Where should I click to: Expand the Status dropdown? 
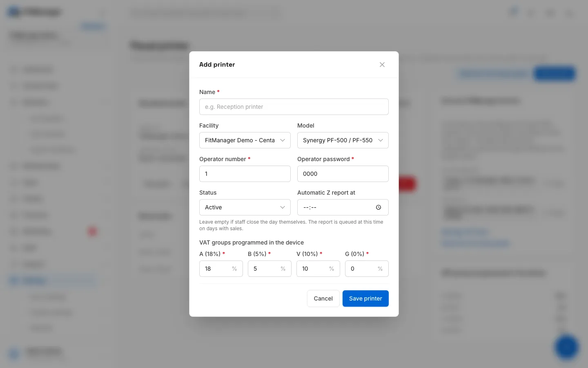pos(245,207)
